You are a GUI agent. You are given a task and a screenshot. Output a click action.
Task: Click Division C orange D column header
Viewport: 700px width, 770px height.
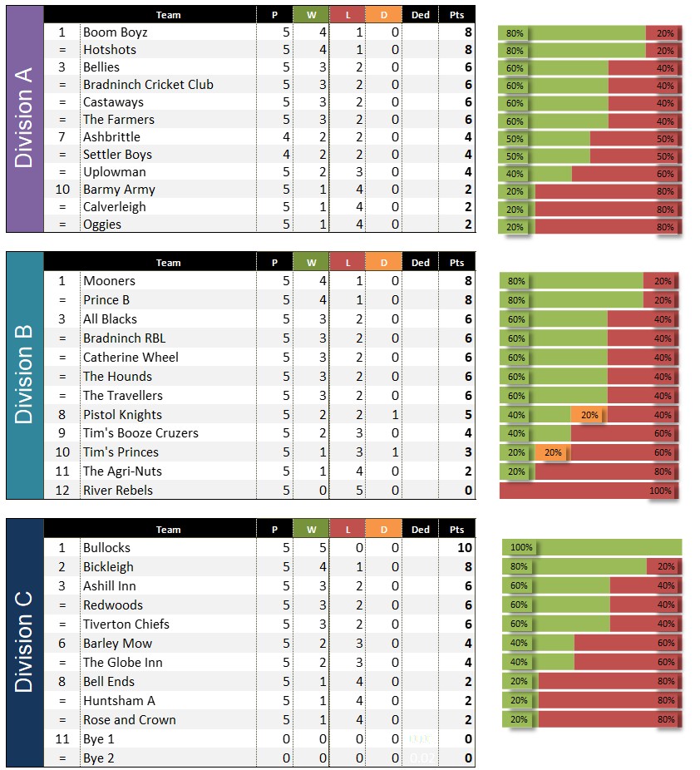click(382, 530)
